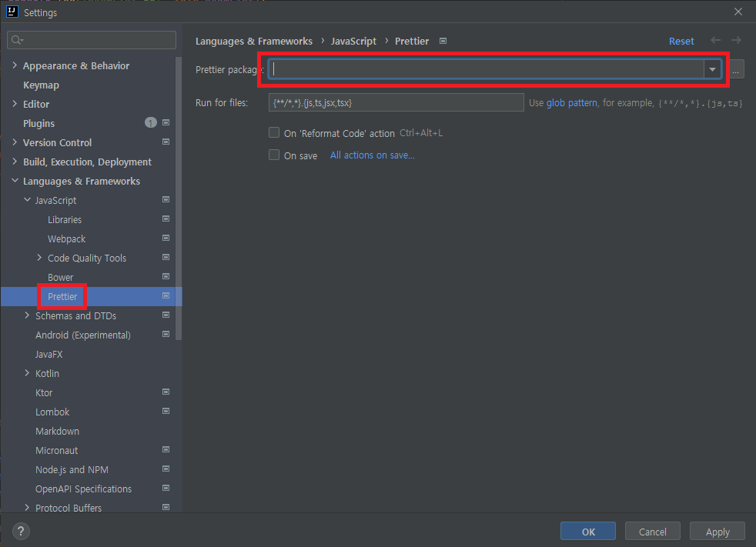Click the Plugins update count badge

(150, 123)
